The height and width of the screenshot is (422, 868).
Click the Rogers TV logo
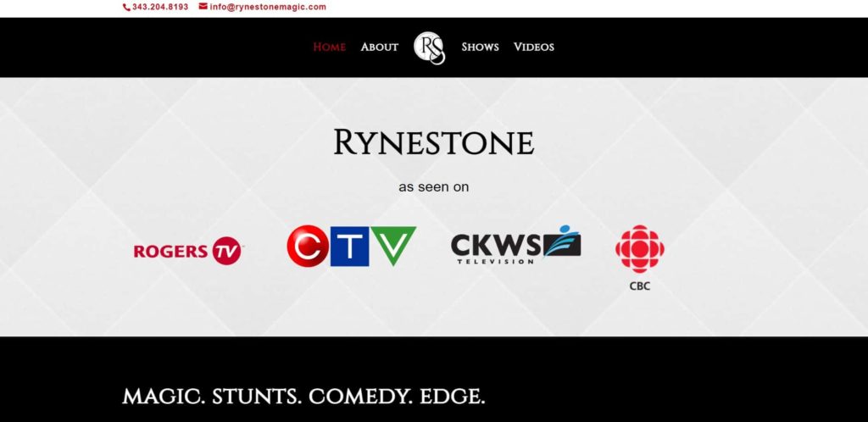188,251
